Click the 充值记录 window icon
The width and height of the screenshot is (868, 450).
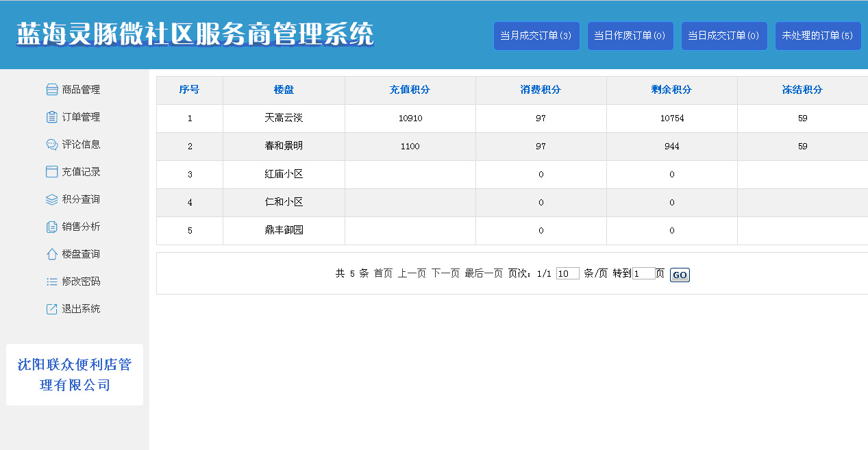pos(51,172)
